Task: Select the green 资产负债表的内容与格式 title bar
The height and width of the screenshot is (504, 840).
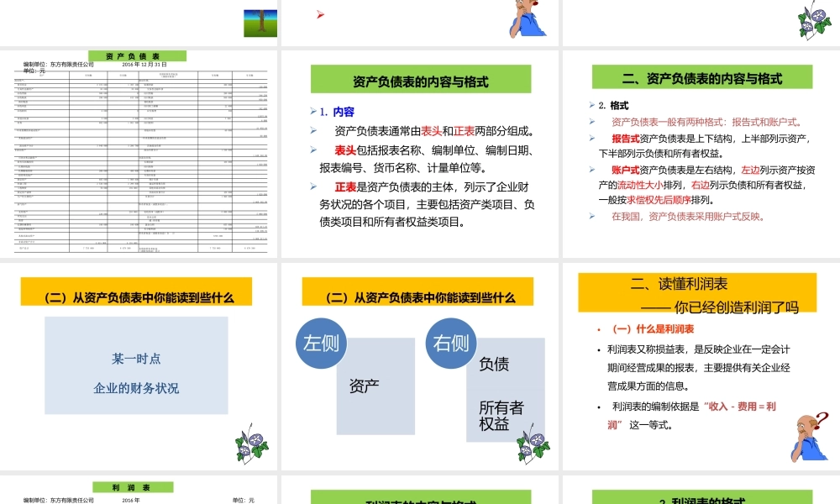Action: pyautogui.click(x=421, y=78)
